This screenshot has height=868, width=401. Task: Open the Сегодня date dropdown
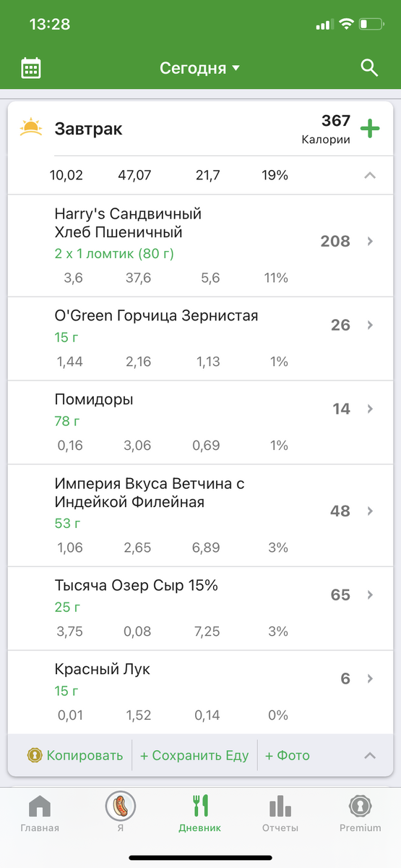point(200,69)
